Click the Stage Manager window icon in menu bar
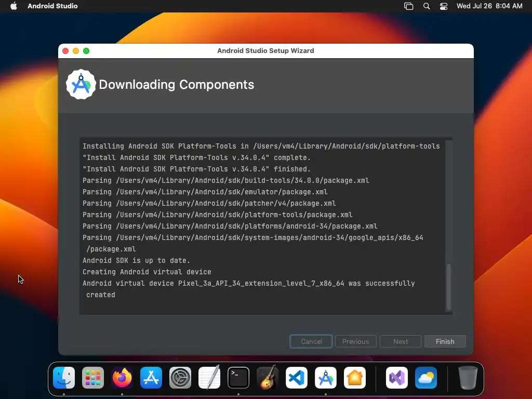 tap(408, 6)
